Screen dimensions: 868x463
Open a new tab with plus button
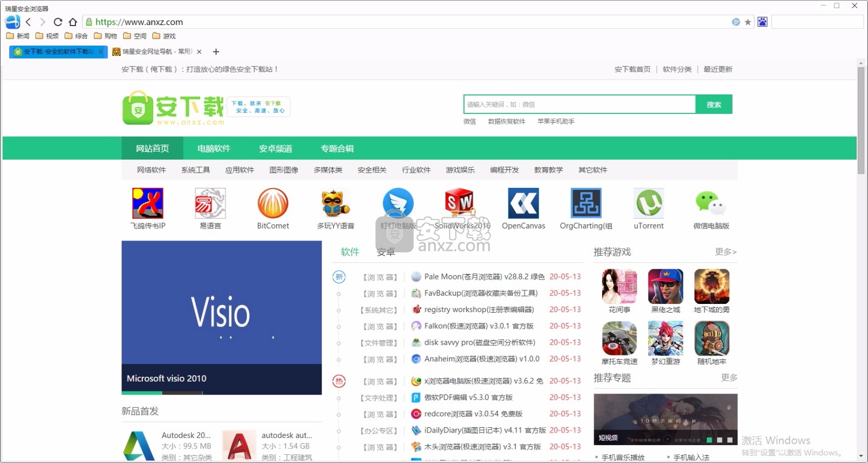point(216,52)
